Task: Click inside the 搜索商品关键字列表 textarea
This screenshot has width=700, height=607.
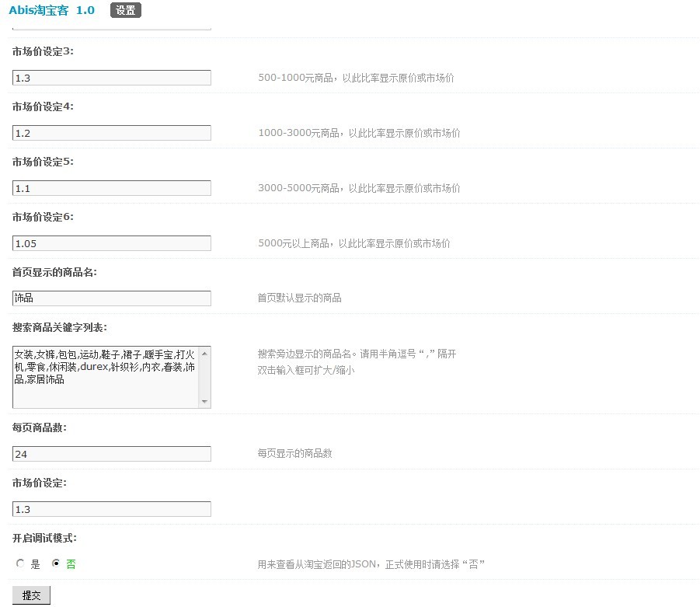Action: click(x=106, y=377)
